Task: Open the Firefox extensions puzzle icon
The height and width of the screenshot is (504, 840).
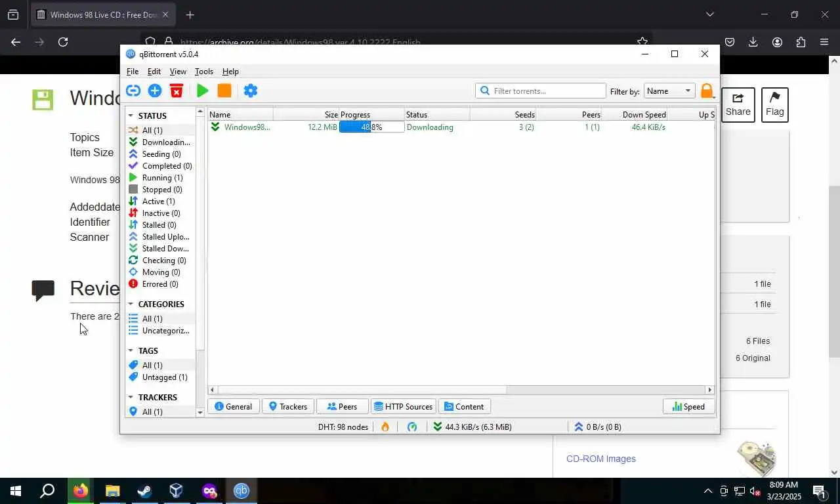Action: click(801, 42)
